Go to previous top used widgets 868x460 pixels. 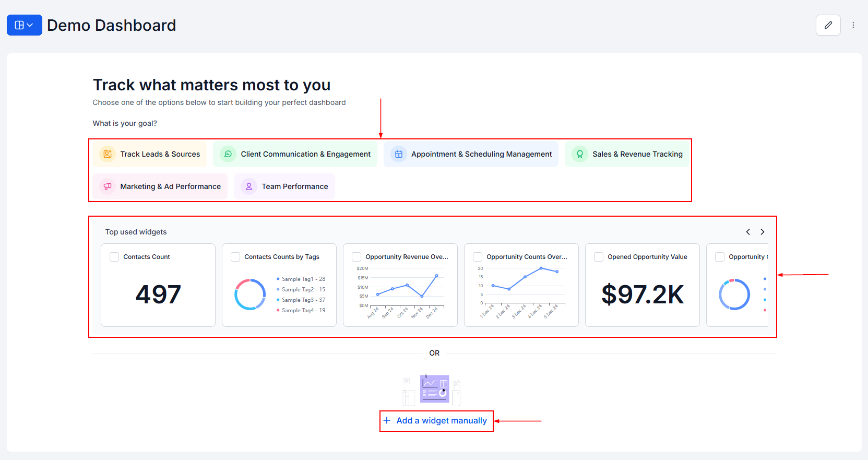tap(748, 232)
